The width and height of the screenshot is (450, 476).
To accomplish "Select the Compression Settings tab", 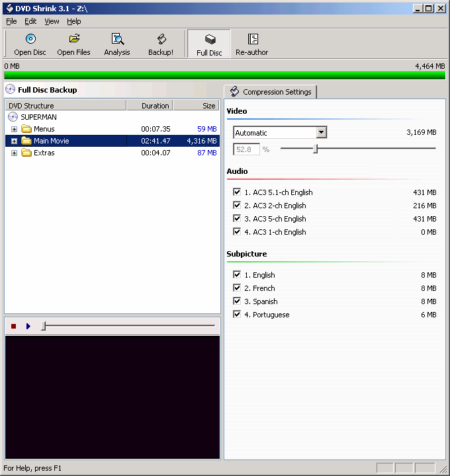I will [x=271, y=92].
